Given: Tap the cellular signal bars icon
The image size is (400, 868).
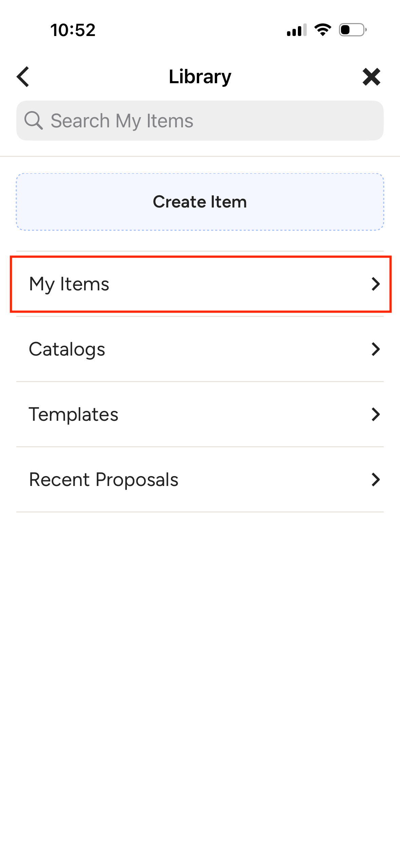Looking at the screenshot, I should click(x=297, y=30).
